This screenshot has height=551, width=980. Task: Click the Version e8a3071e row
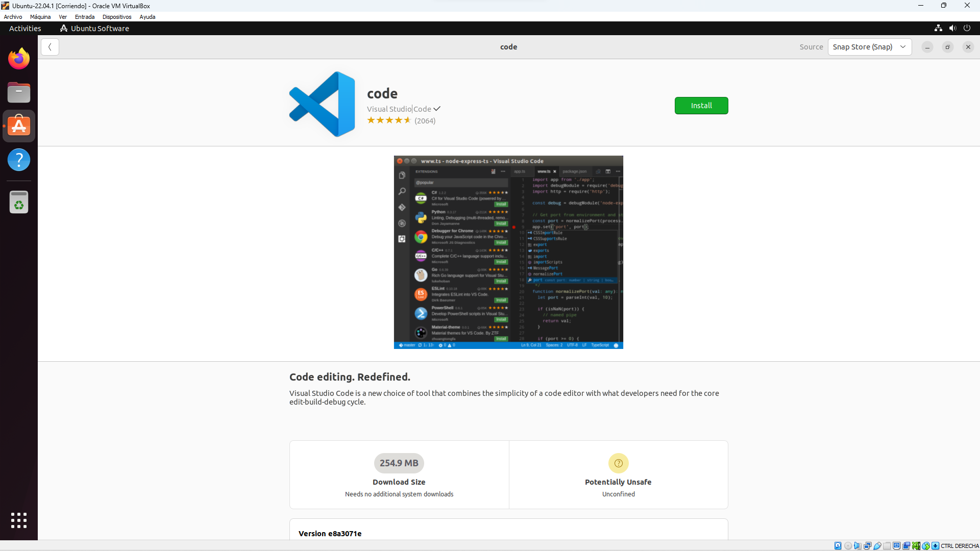(x=508, y=530)
